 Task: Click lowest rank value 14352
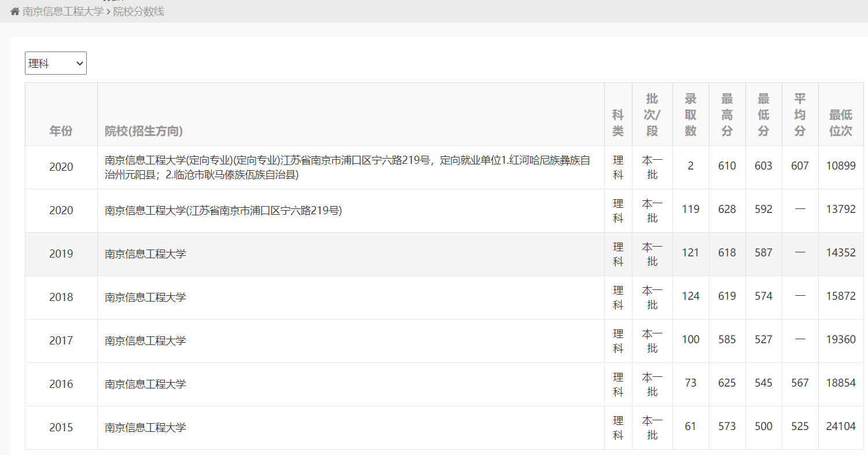pyautogui.click(x=841, y=253)
